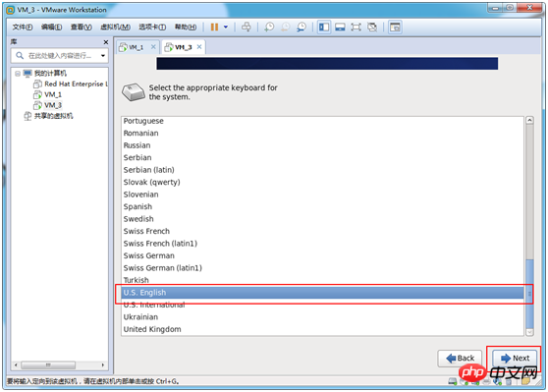Pause the virtual machine from toolbar
548x392 pixels.
click(214, 27)
